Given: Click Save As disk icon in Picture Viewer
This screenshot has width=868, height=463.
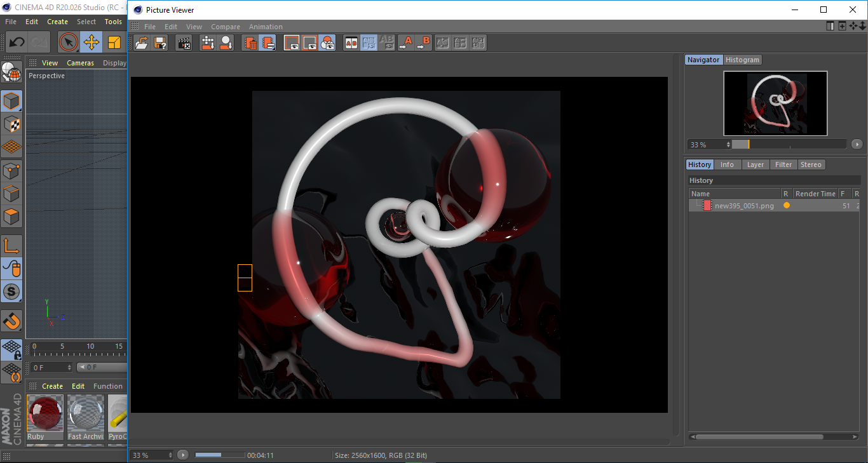Looking at the screenshot, I should pyautogui.click(x=160, y=43).
